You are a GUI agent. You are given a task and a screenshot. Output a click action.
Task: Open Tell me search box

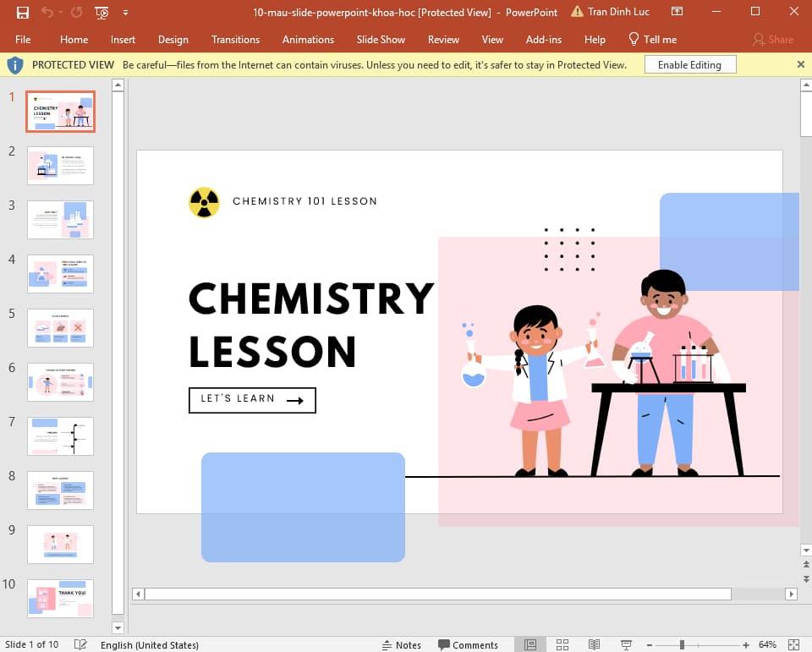652,39
